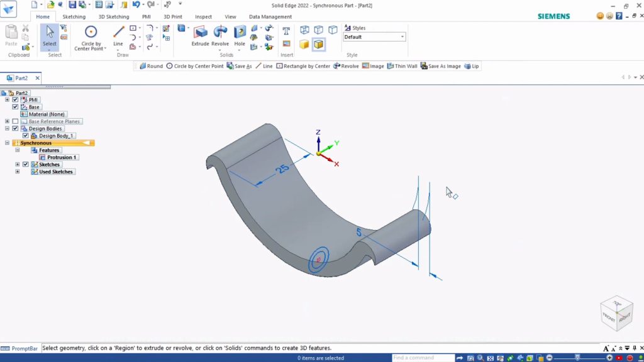
Task: Click the Cut scissors icon
Action: pyautogui.click(x=25, y=28)
